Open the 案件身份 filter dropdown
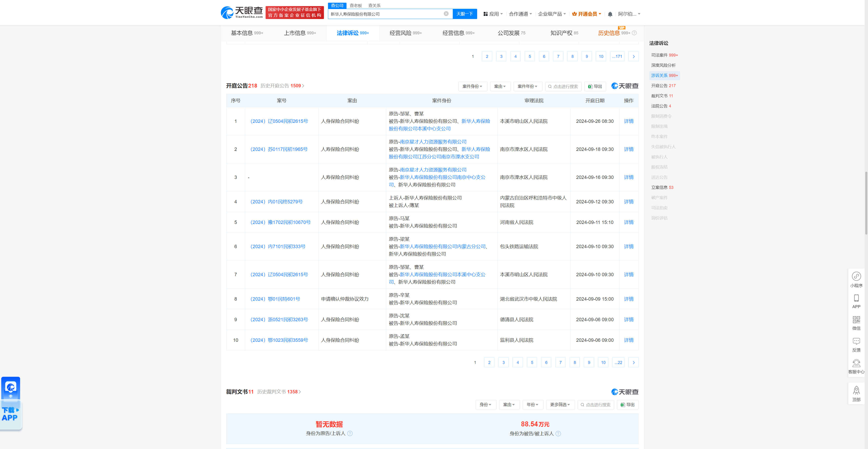 point(472,86)
